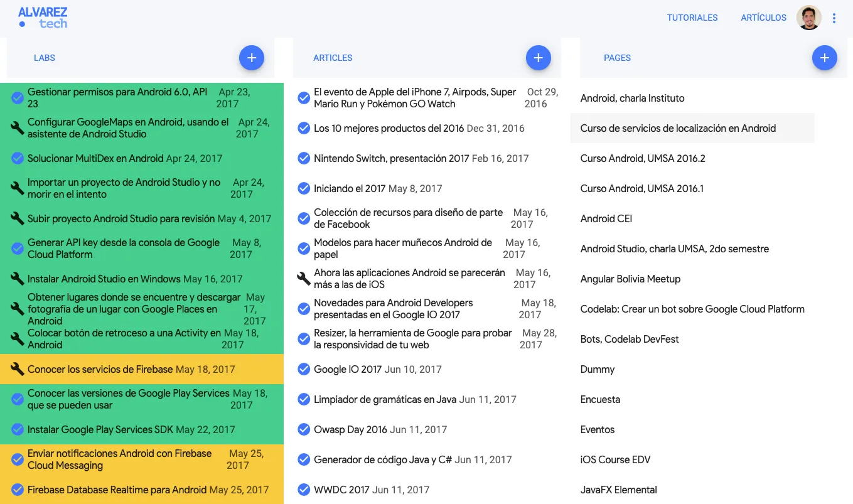Screen dimensions: 853x504
Task: Click wrench icon beside Importar un proyecto
Action: 18,188
